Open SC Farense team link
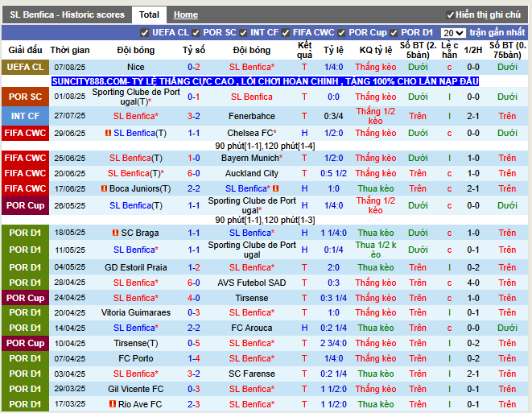The image size is (532, 413). (252, 374)
